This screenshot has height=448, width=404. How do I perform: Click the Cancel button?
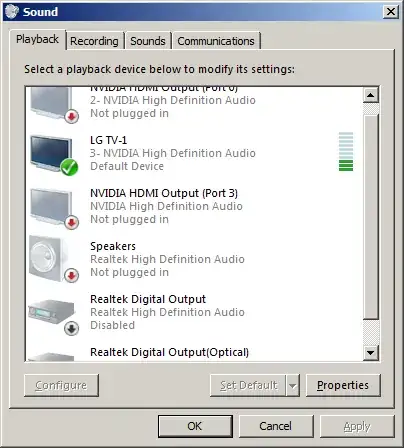[276, 426]
